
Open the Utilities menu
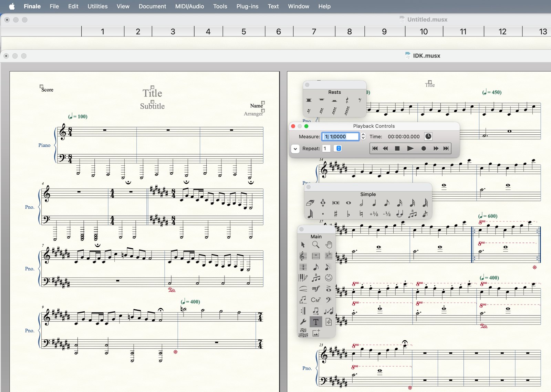click(x=97, y=6)
